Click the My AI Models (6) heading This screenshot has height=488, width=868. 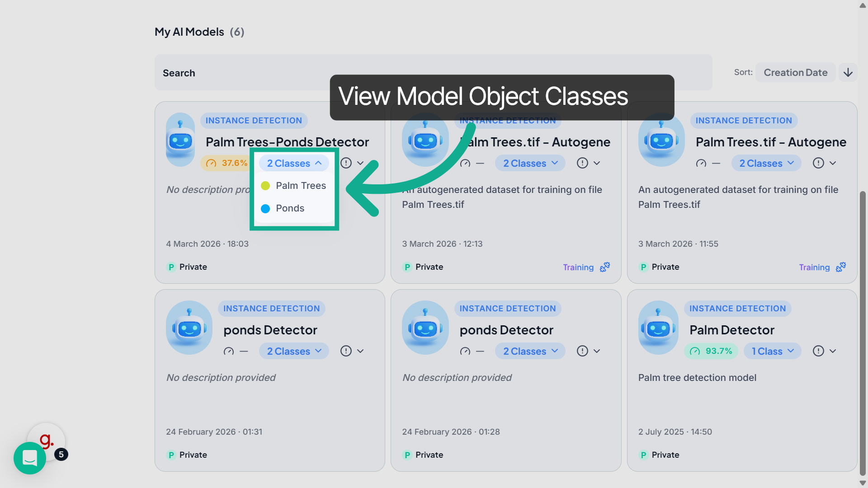point(199,32)
